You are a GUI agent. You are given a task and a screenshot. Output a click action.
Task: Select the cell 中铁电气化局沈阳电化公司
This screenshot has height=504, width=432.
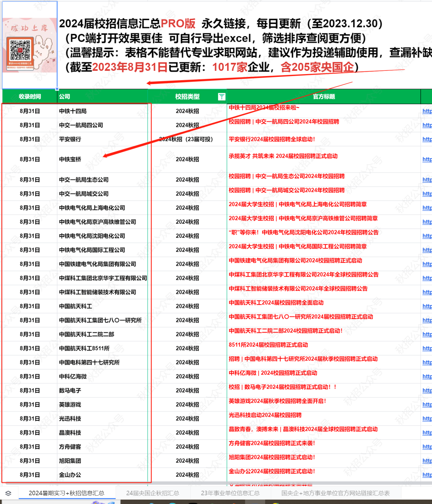102,236
